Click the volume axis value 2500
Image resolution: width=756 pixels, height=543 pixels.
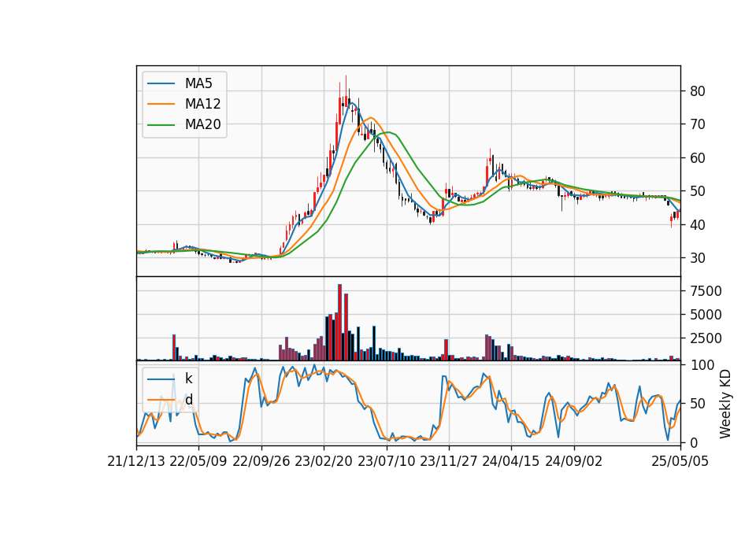[706, 338]
